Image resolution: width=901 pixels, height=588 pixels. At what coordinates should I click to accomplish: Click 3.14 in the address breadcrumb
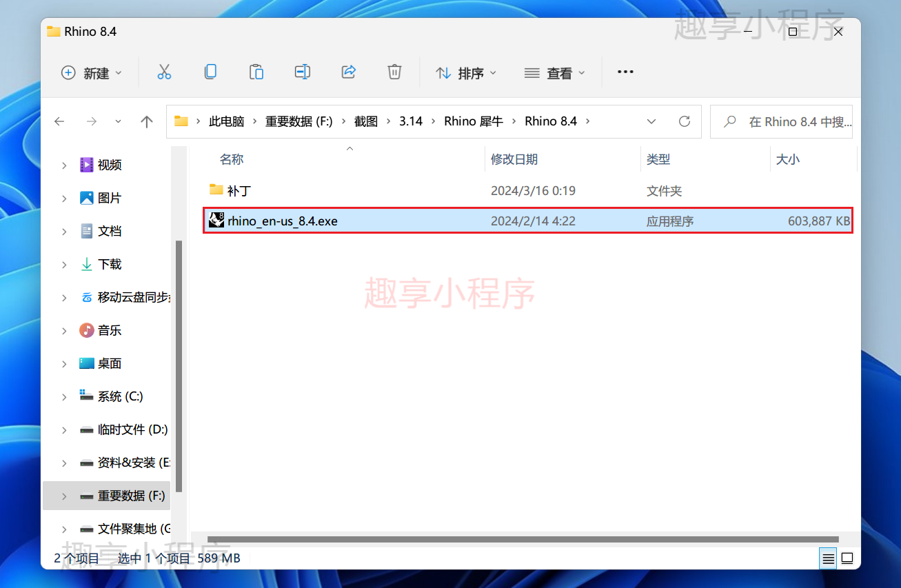tap(411, 121)
